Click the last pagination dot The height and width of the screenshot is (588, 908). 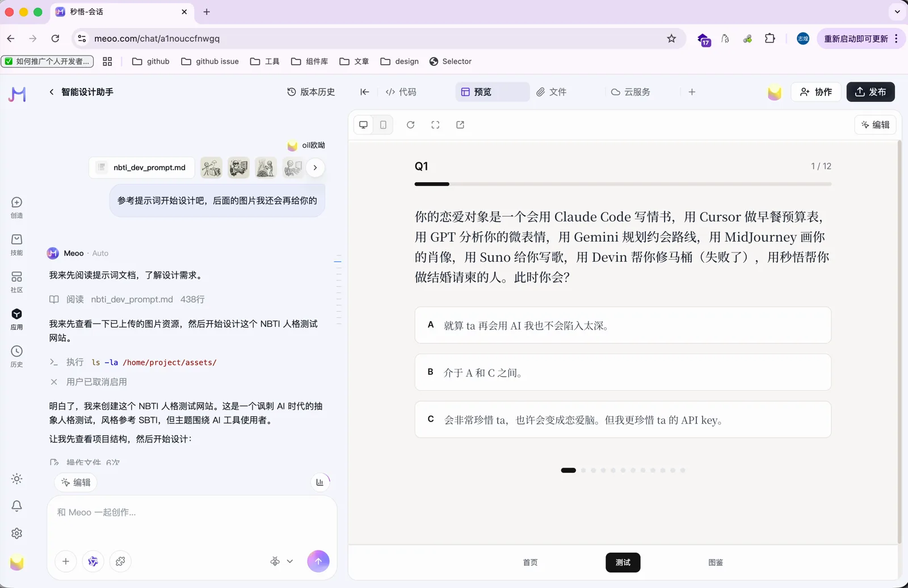pyautogui.click(x=683, y=470)
